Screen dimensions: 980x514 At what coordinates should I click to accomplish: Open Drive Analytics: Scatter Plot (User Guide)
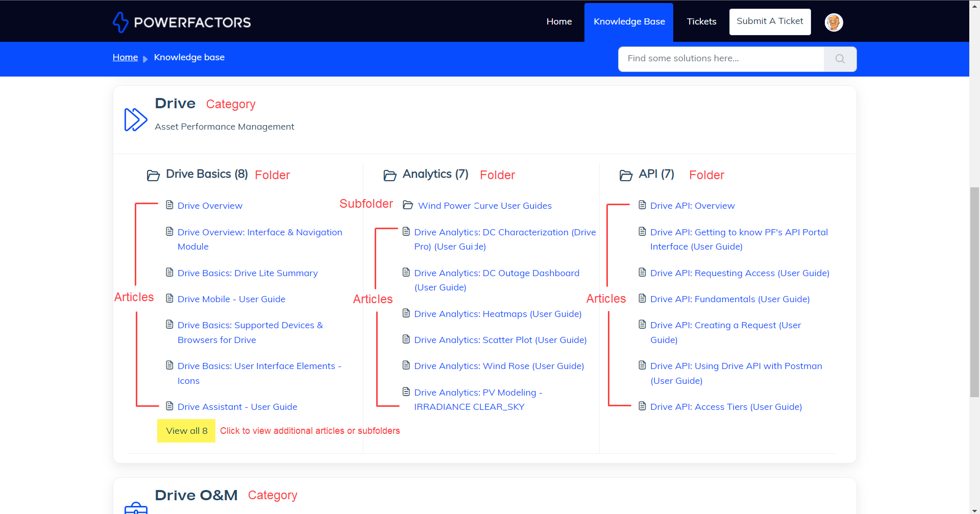coord(500,340)
